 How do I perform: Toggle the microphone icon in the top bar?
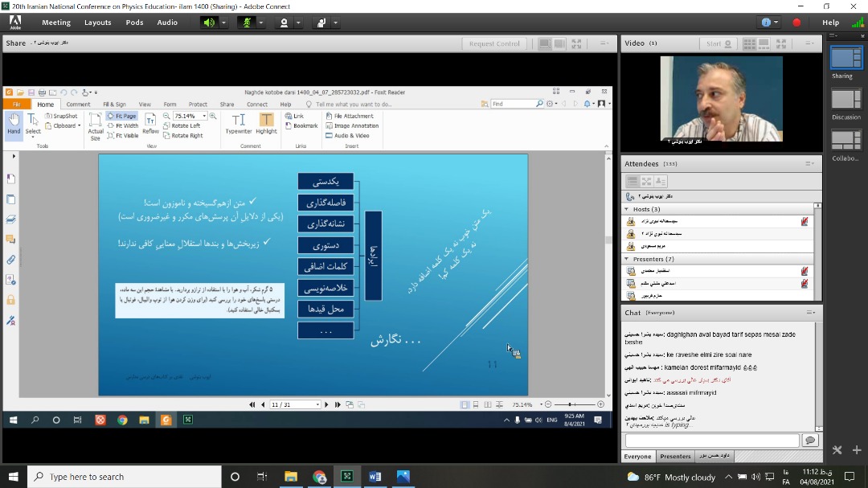(x=248, y=23)
